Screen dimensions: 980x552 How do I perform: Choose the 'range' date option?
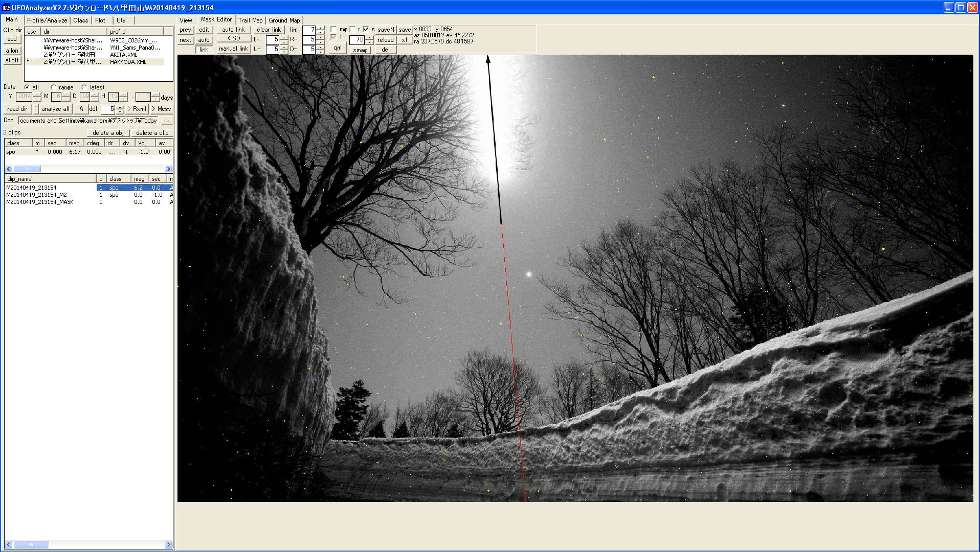coord(53,87)
